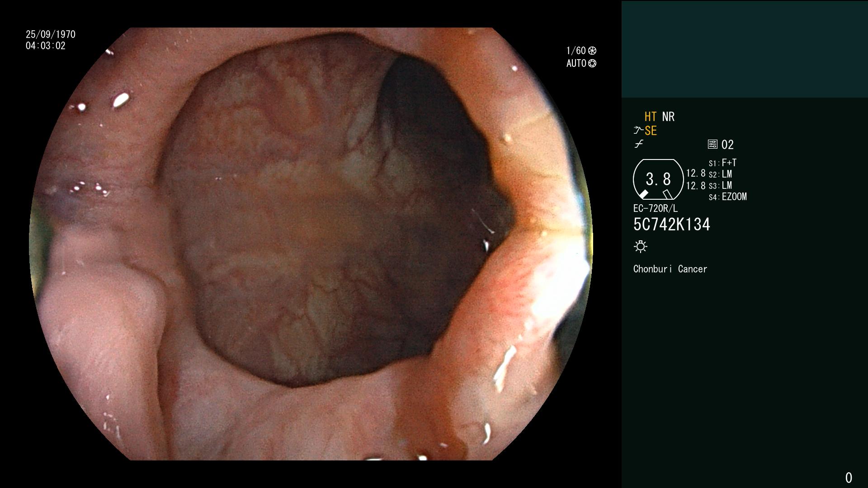This screenshot has width=868, height=488.
Task: Click the time 04:03:02
Action: pyautogui.click(x=46, y=46)
